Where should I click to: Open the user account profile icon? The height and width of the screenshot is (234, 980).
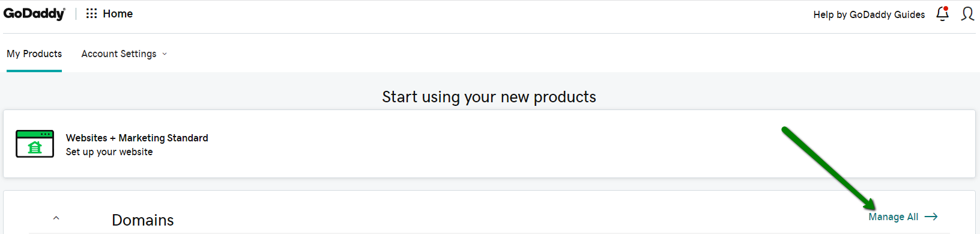click(x=967, y=14)
